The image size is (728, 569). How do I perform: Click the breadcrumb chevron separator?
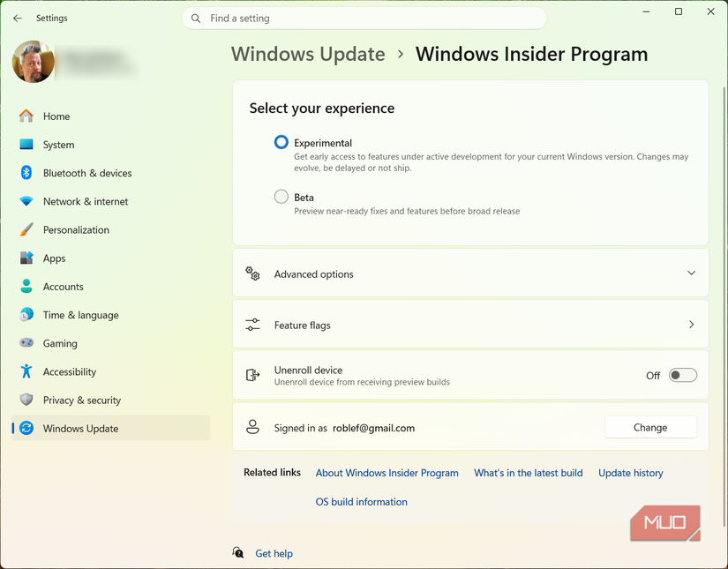pyautogui.click(x=401, y=55)
